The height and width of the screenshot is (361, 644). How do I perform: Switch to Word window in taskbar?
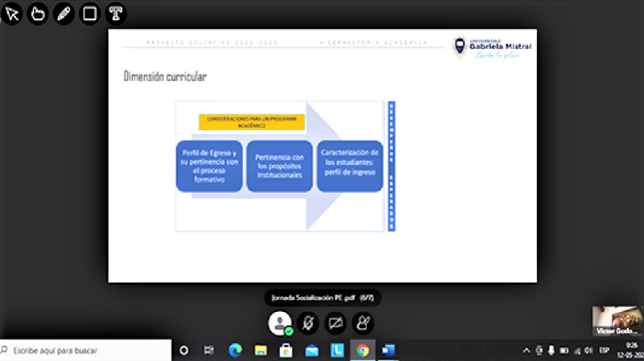(388, 351)
